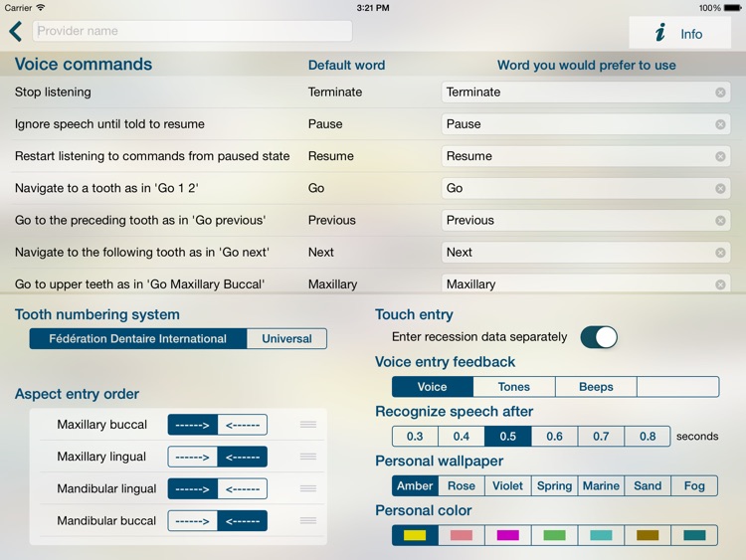The height and width of the screenshot is (560, 746).
Task: Open the Info button
Action: (x=679, y=33)
